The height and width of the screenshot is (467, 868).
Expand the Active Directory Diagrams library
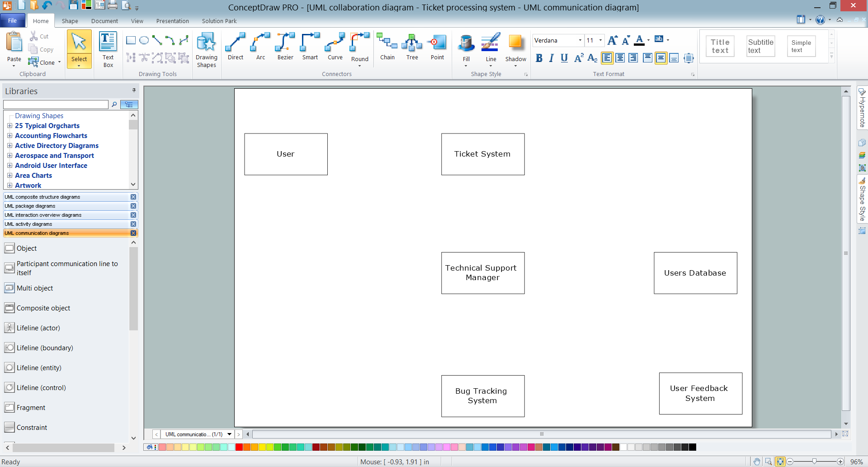click(9, 146)
